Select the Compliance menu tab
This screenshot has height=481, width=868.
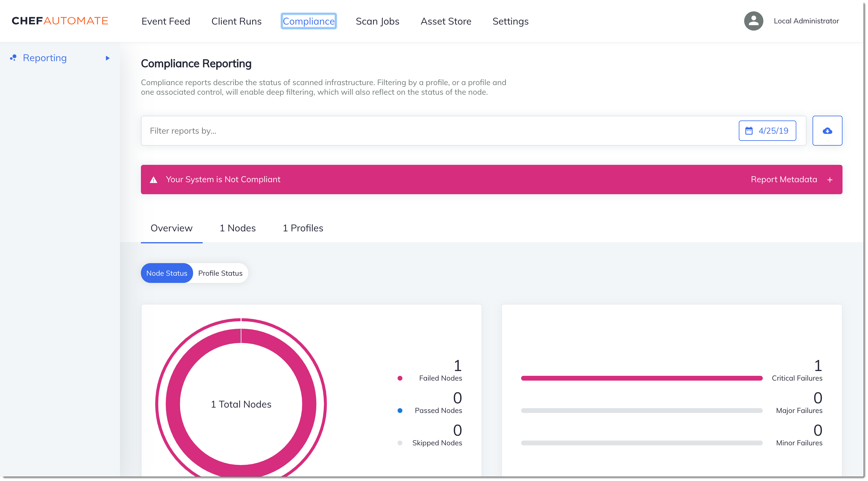[x=308, y=21]
